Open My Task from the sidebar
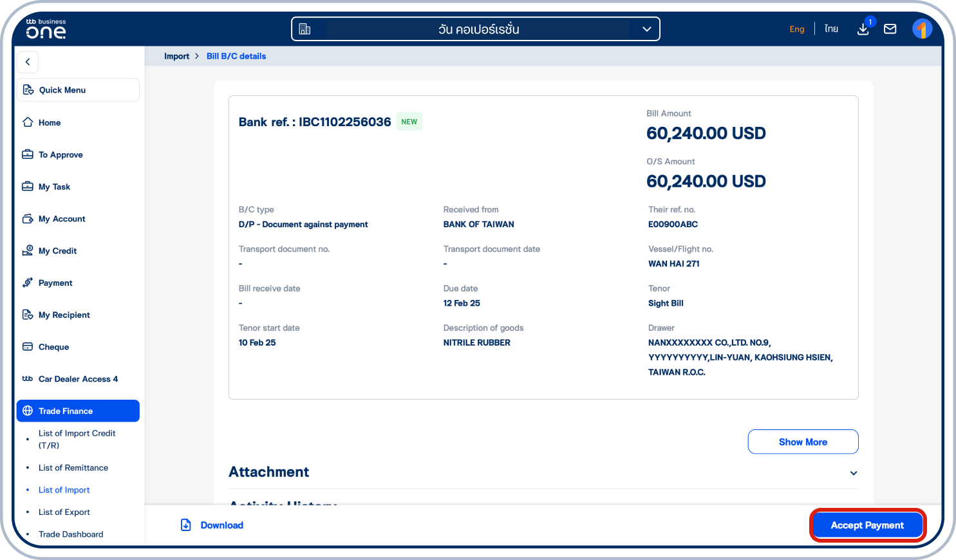This screenshot has height=560, width=956. click(27, 187)
